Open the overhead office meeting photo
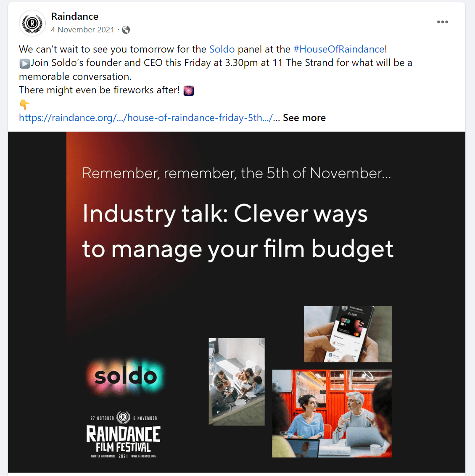Screen dimensions: 475x476 pyautogui.click(x=237, y=381)
